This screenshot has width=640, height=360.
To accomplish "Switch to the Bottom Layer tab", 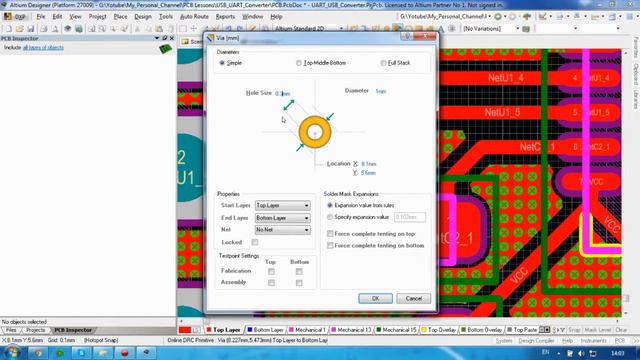I will pos(265,330).
